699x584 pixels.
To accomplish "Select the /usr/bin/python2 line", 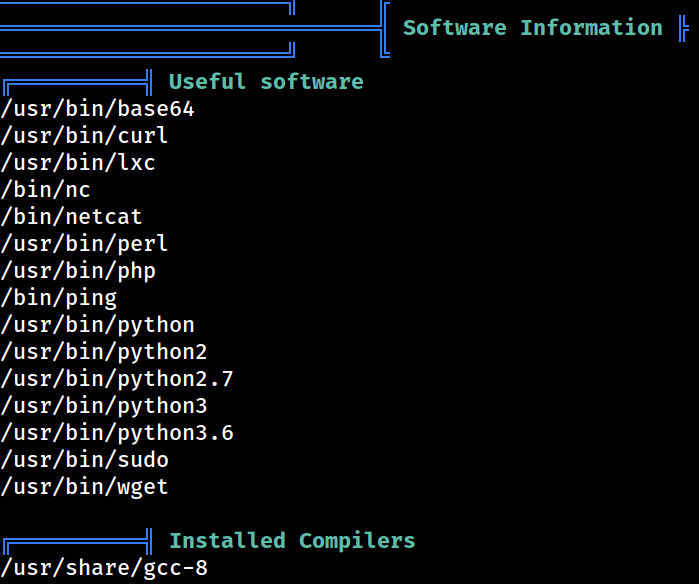I will [x=104, y=352].
